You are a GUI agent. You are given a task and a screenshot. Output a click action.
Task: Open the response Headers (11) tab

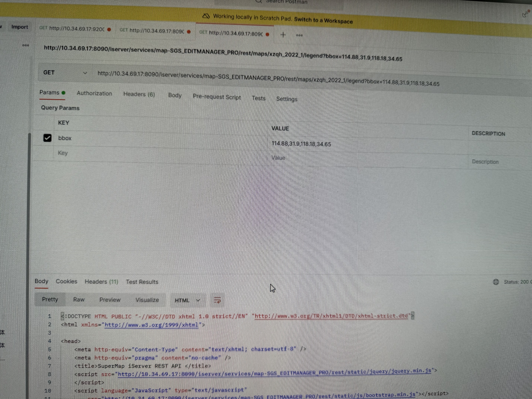tap(101, 282)
